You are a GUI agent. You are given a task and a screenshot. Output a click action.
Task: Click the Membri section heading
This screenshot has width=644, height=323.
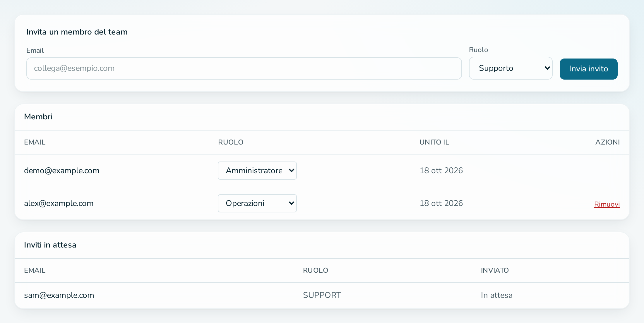[38, 117]
